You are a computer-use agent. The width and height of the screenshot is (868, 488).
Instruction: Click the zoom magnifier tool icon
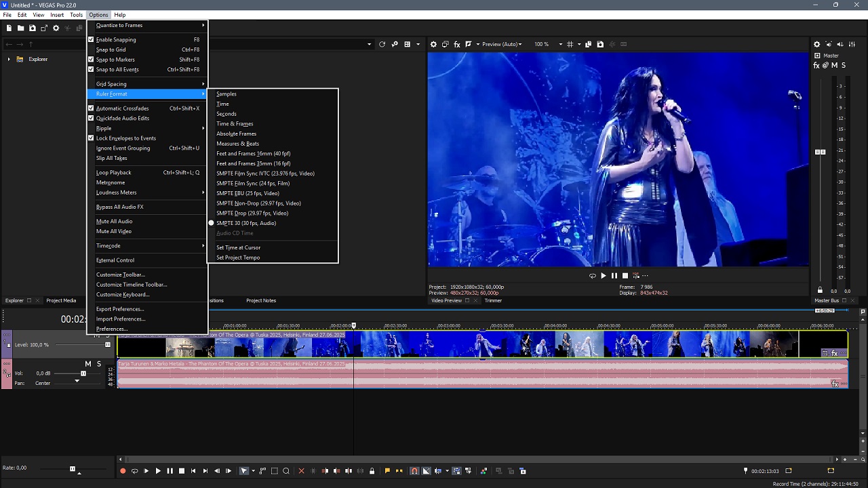[x=286, y=471]
